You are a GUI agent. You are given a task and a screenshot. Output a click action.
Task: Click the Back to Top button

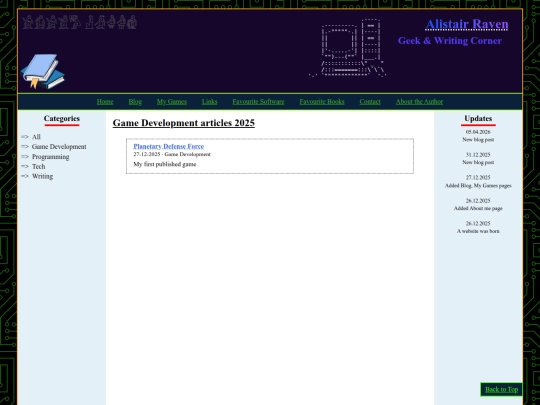(x=501, y=390)
